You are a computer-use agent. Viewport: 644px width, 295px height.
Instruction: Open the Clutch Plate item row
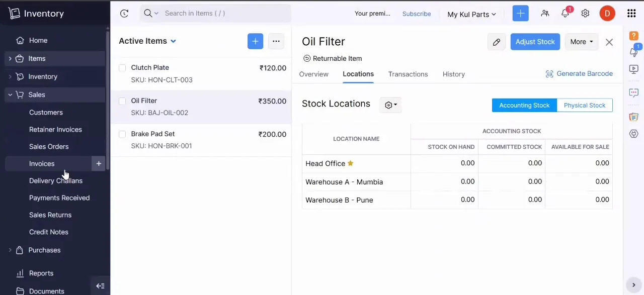click(201, 74)
